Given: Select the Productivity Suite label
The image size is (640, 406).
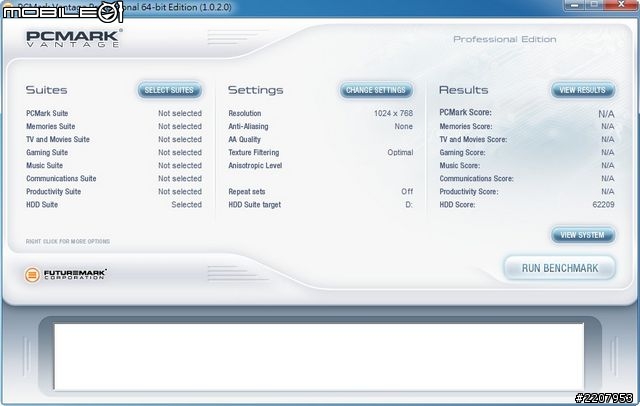Looking at the screenshot, I should [x=53, y=192].
